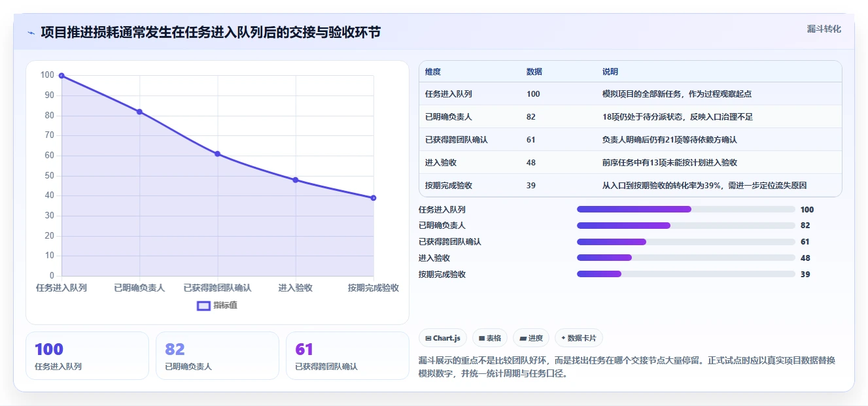Click 已获得跨团队确认 in the table's 维度 column
Screen dimensions: 868x406
click(x=457, y=140)
